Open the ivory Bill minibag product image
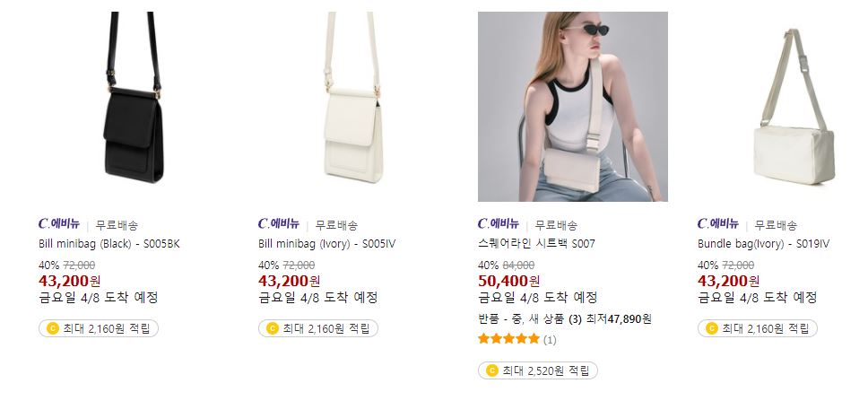Image resolution: width=868 pixels, height=418 pixels. (353, 107)
